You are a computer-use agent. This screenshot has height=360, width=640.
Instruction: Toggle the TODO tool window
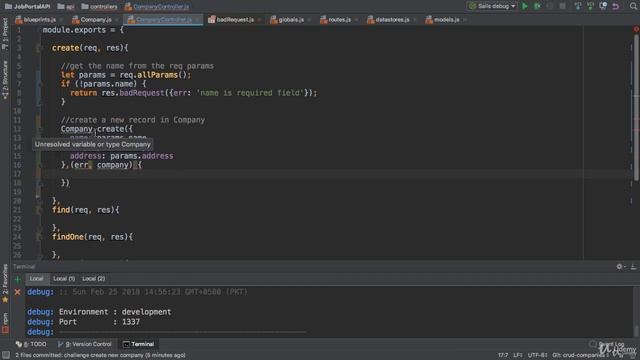(31, 344)
